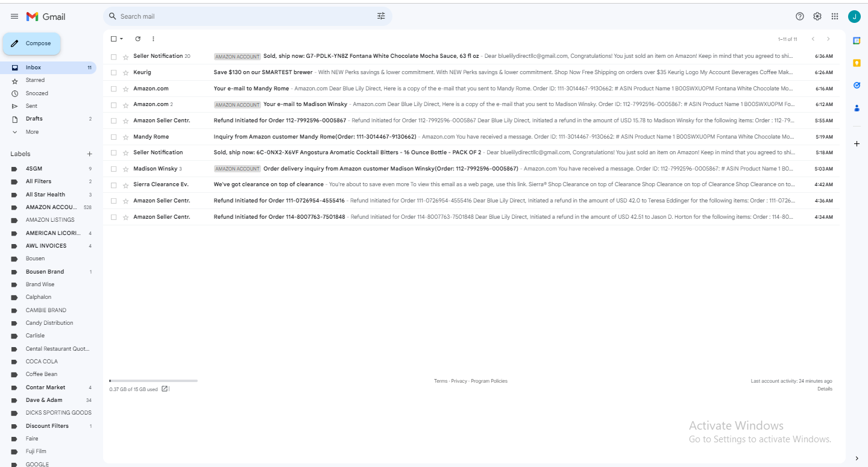Viewport: 868px width, 467px height.
Task: Go to older messages arrow
Action: point(828,39)
